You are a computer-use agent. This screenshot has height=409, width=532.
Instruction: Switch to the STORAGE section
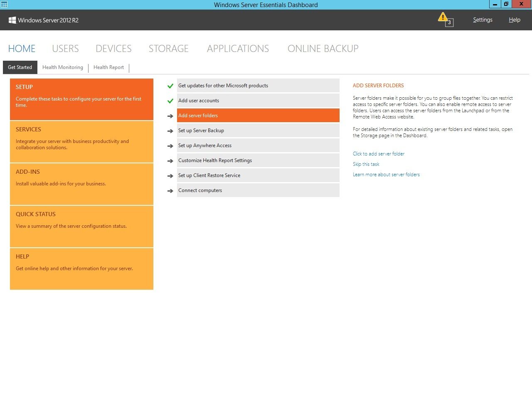pyautogui.click(x=169, y=49)
